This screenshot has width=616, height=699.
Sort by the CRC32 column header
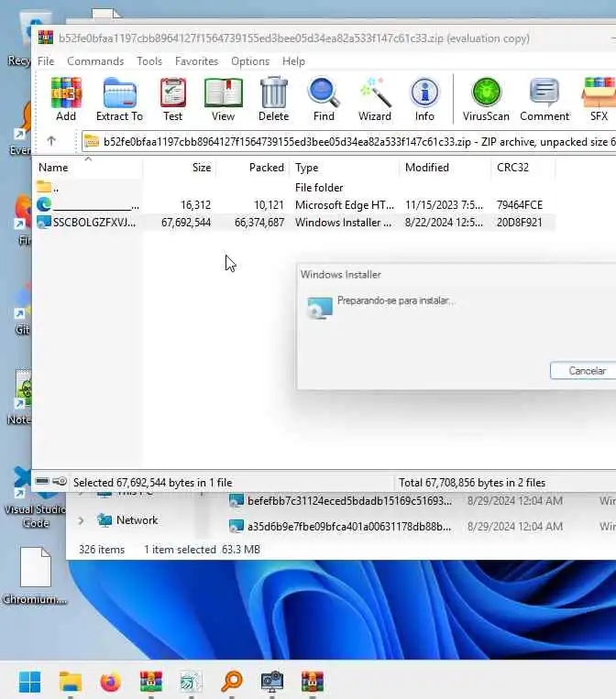(x=523, y=168)
